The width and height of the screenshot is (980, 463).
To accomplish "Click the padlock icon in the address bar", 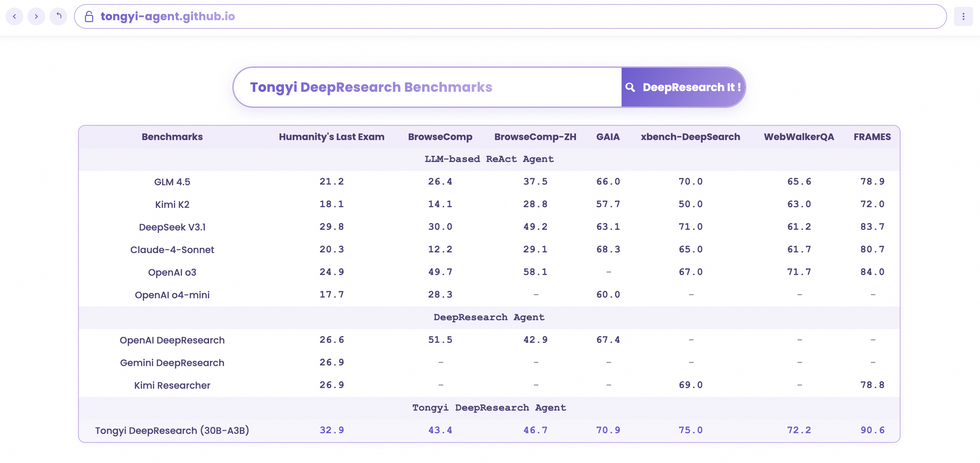I will (89, 16).
